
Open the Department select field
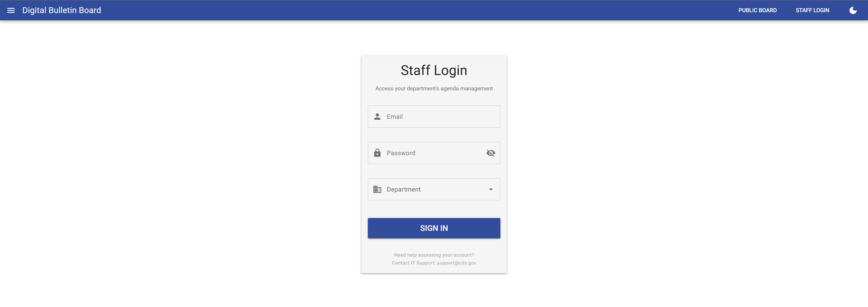pyautogui.click(x=434, y=190)
